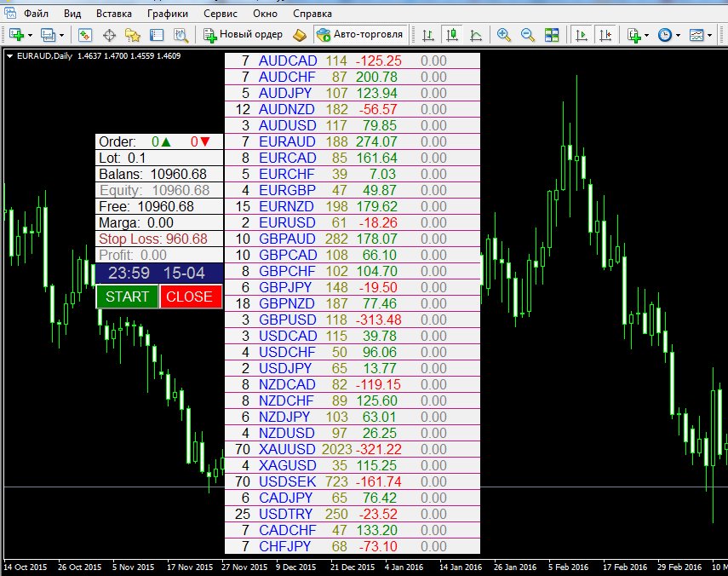728x576 pixels.
Task: Toggle the Terminal panel icon
Action: tap(157, 35)
